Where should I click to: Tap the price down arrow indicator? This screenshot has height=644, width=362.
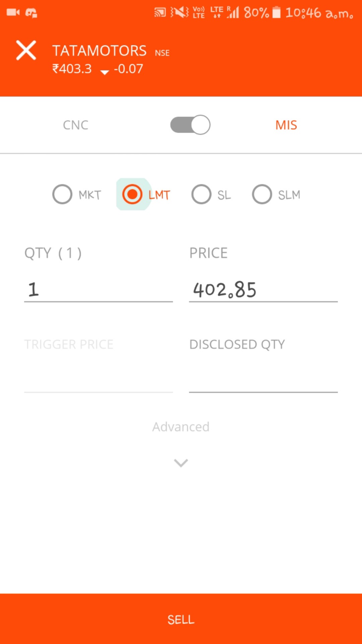[x=105, y=72]
